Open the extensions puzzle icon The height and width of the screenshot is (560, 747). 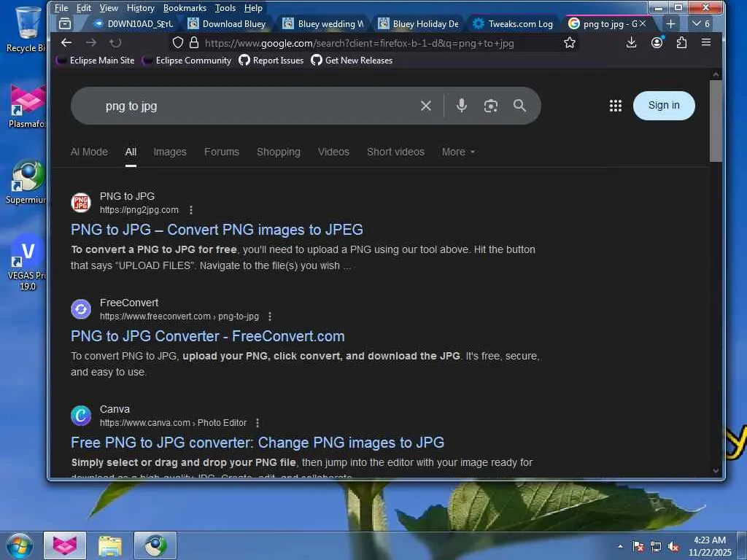682,43
